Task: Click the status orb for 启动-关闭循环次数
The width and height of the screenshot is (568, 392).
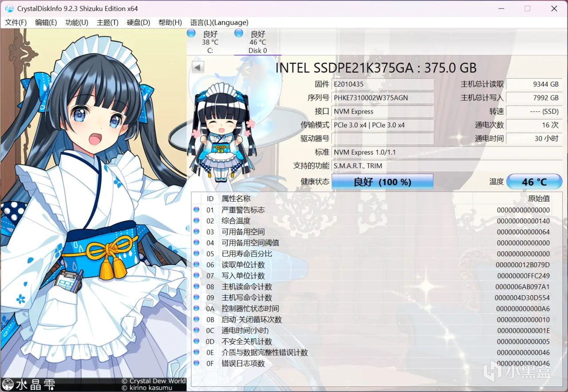Action: click(196, 320)
